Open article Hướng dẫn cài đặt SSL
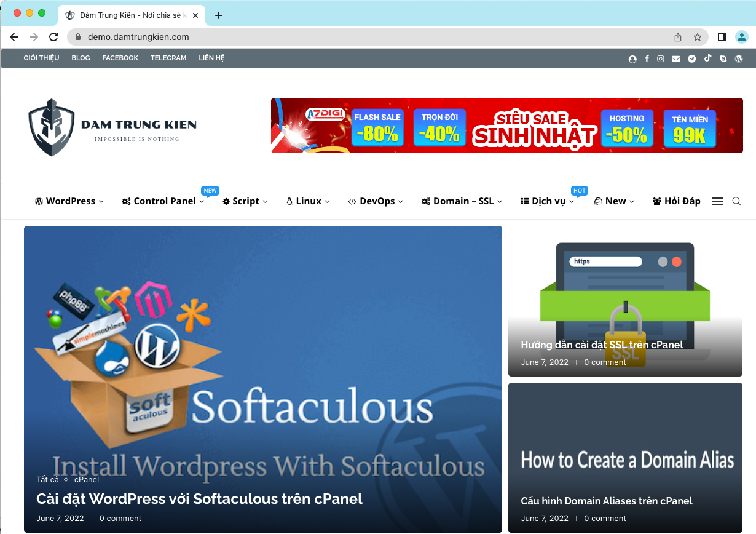756x534 pixels. click(602, 345)
